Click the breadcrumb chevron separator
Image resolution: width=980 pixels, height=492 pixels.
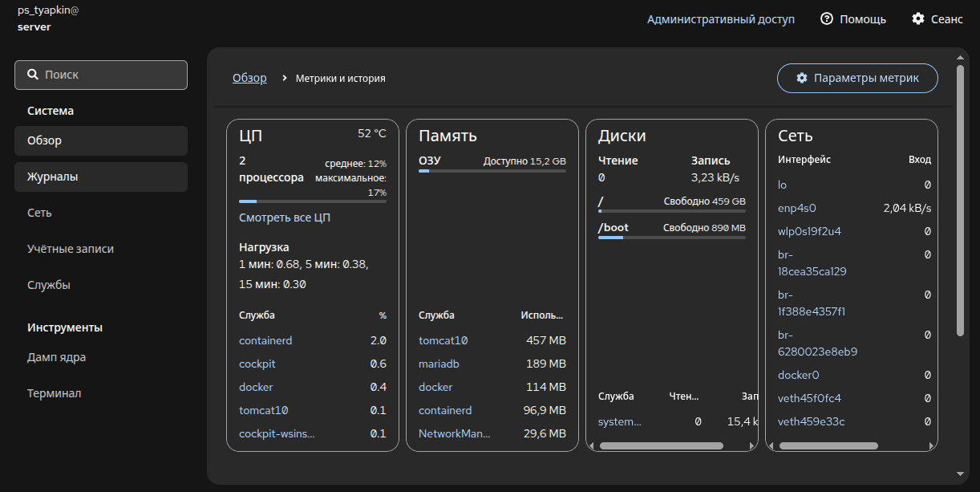point(285,79)
